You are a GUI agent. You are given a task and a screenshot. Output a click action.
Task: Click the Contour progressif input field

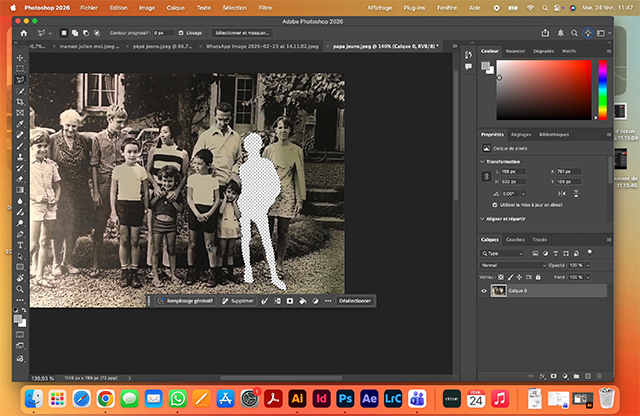click(x=163, y=33)
